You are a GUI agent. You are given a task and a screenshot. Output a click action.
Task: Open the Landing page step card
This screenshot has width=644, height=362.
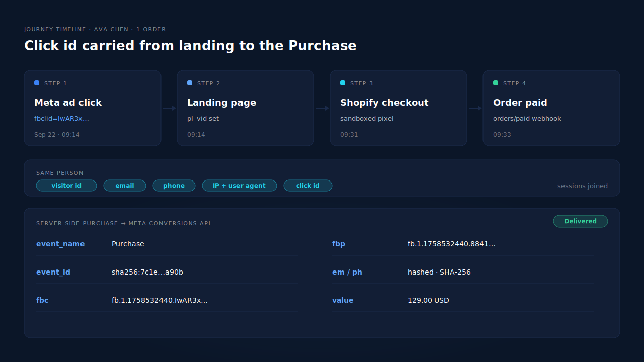(x=246, y=108)
